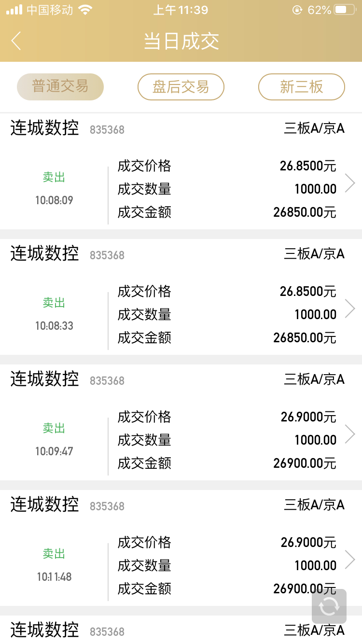Tap the 26.8500元 price at 10:08:09
The height and width of the screenshot is (644, 362).
tap(308, 166)
